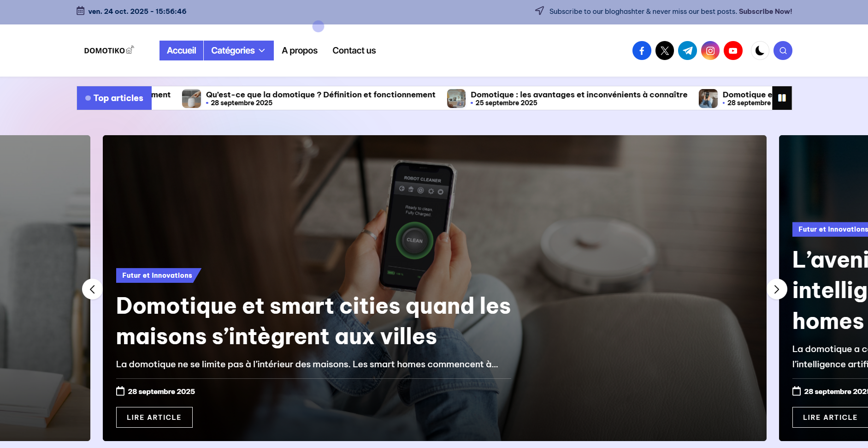
Task: Click the paper plane subscribe icon
Action: pyautogui.click(x=539, y=11)
